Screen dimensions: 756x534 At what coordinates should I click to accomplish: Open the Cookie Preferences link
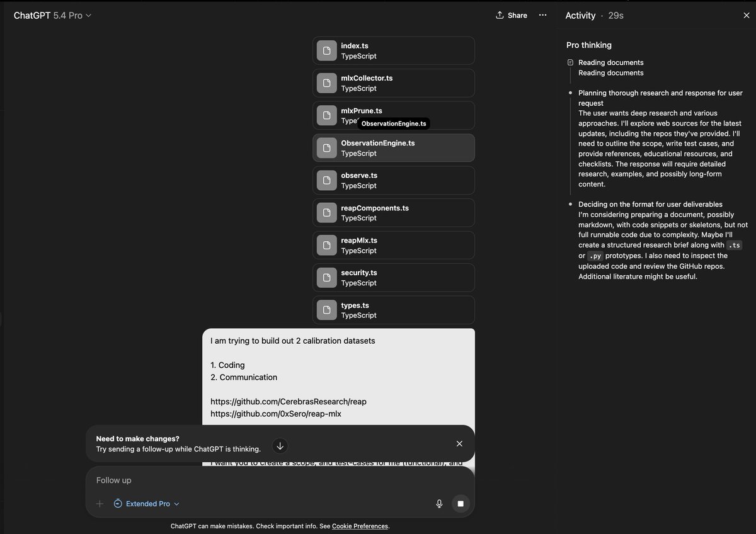pyautogui.click(x=360, y=526)
